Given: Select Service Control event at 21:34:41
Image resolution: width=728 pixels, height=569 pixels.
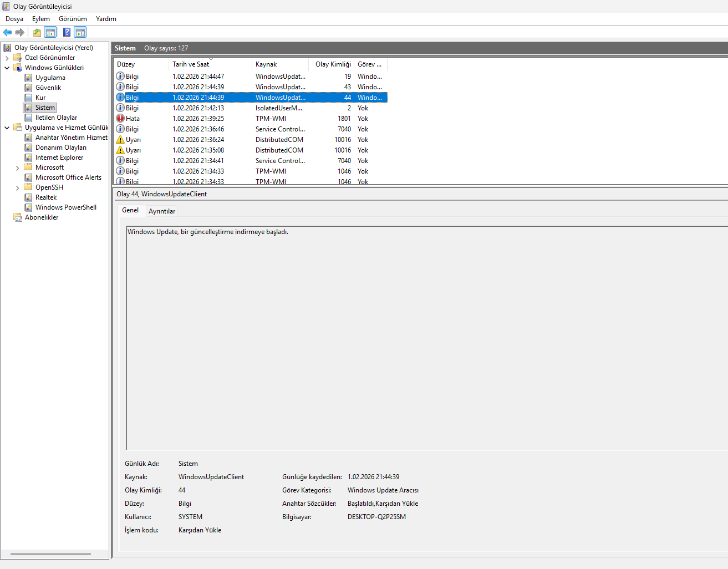Looking at the screenshot, I should tap(251, 160).
